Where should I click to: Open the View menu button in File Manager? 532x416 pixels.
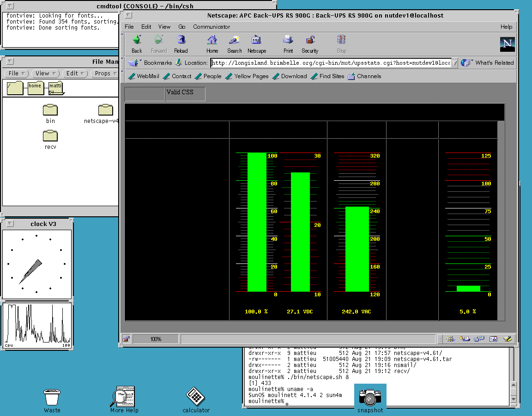pos(45,73)
